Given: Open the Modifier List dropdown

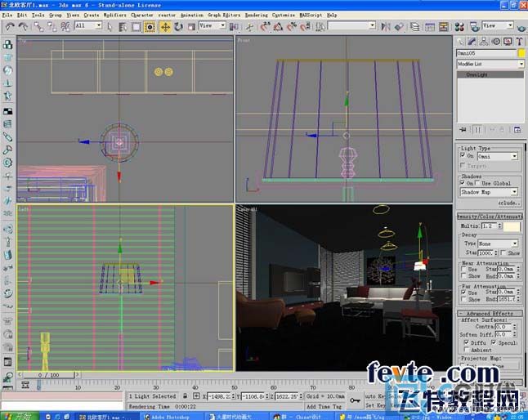Looking at the screenshot, I should (x=490, y=64).
